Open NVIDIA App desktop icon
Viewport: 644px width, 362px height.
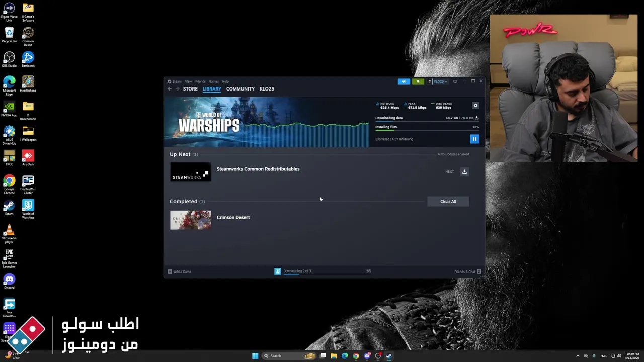pyautogui.click(x=9, y=109)
